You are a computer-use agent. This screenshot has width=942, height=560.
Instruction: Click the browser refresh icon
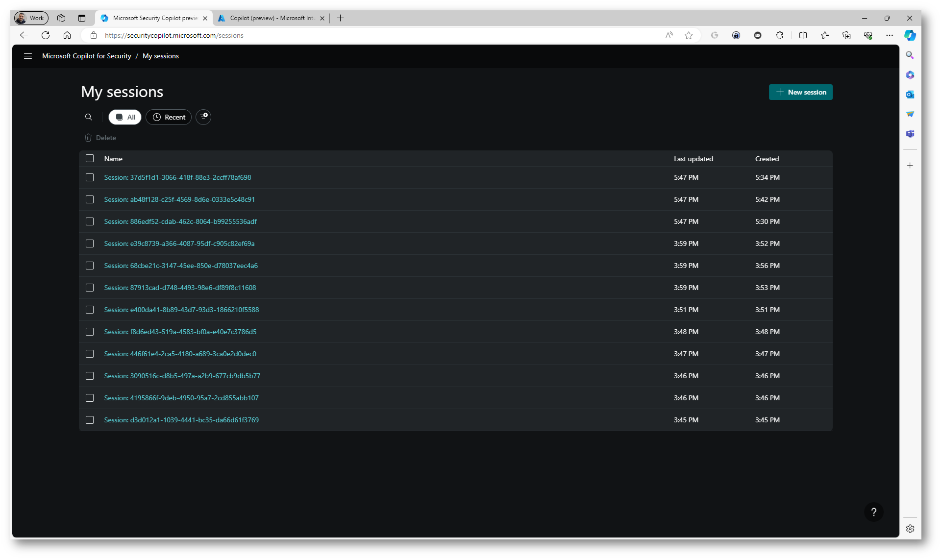(x=46, y=35)
